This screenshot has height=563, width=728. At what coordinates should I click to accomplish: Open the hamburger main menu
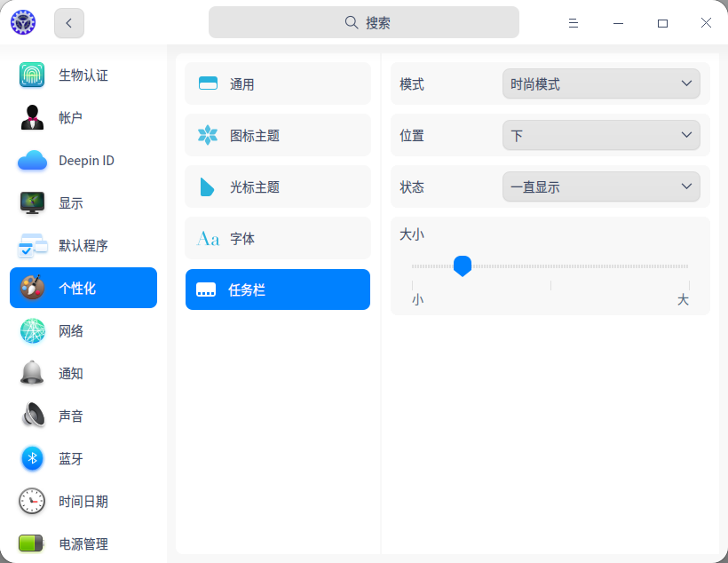point(574,23)
